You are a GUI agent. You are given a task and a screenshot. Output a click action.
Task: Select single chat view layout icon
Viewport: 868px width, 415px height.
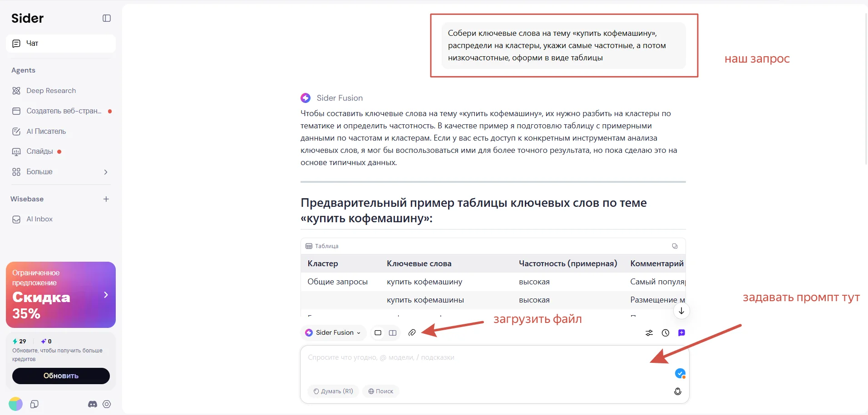tap(378, 333)
